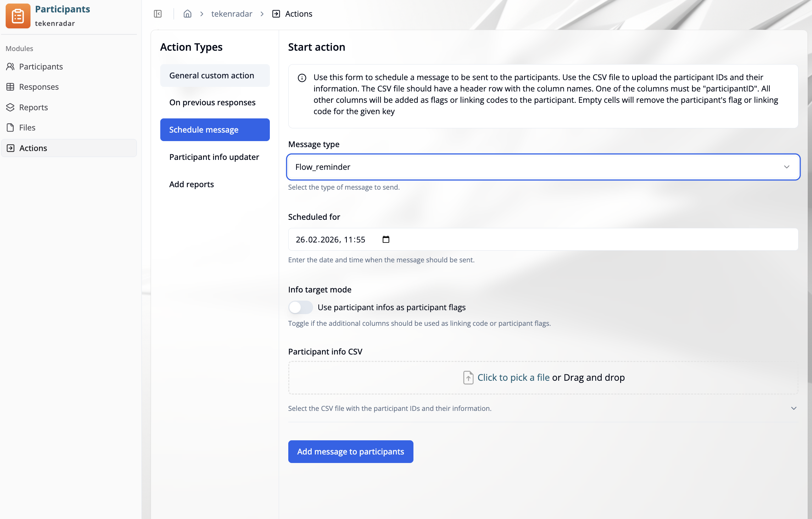Click the info circle icon in notice box
This screenshot has height=519, width=812.
[302, 78]
